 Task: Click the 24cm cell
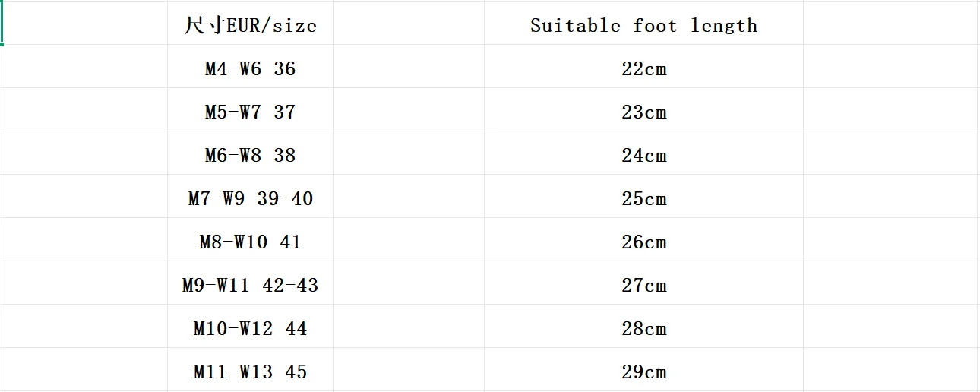tap(643, 156)
